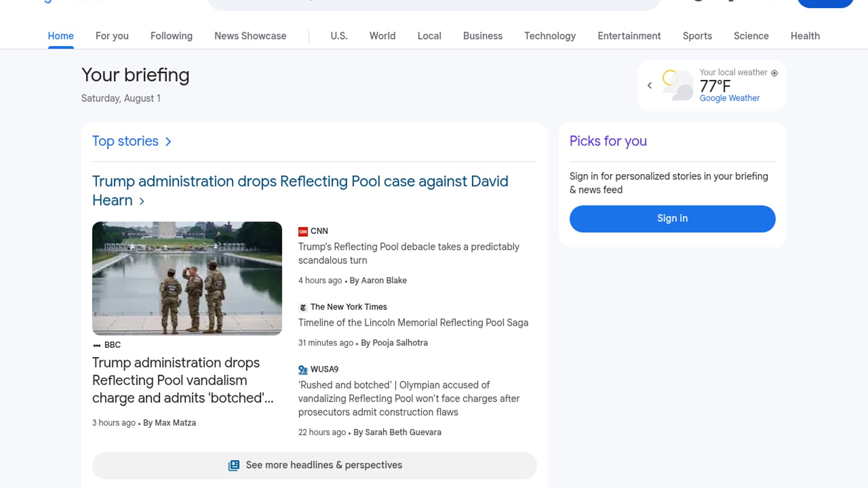The image size is (868, 488).
Task: Open the For you tab
Action: [112, 36]
